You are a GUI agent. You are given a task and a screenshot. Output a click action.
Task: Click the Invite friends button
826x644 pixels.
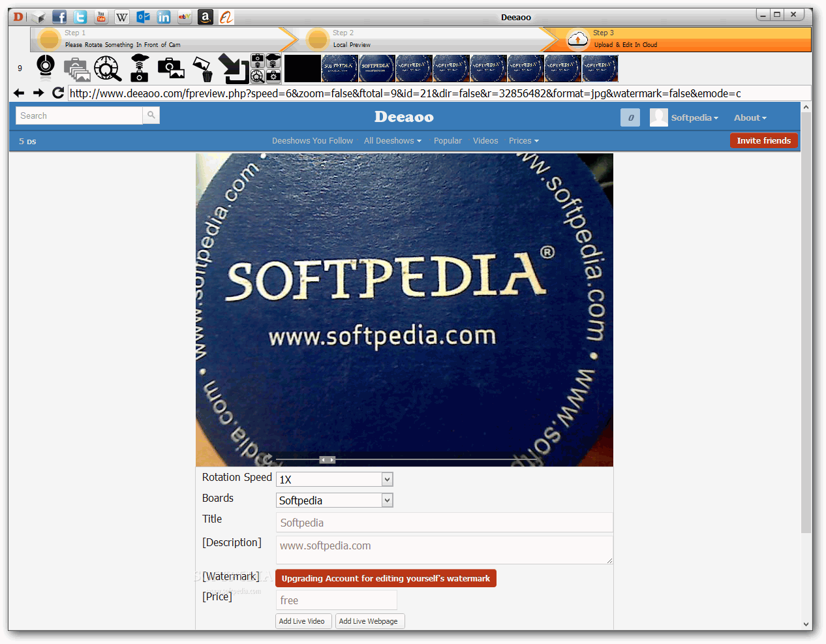[x=764, y=141]
